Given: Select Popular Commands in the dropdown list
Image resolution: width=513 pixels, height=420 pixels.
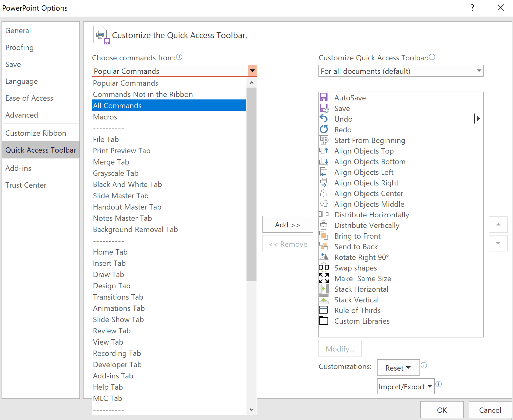Looking at the screenshot, I should tap(169, 83).
